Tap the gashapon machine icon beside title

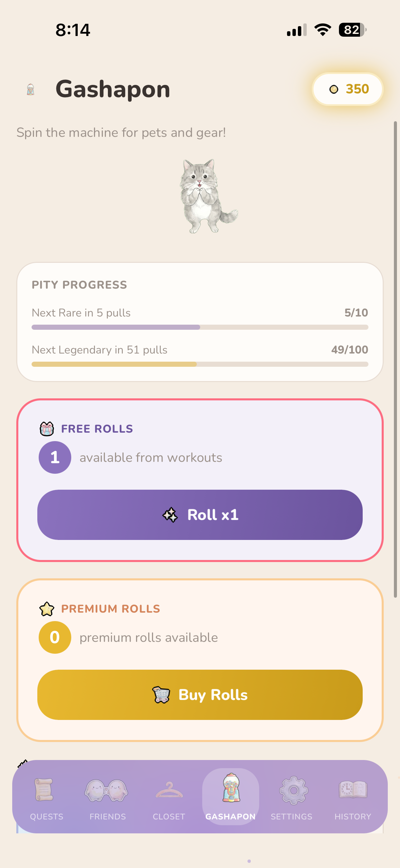tap(31, 89)
